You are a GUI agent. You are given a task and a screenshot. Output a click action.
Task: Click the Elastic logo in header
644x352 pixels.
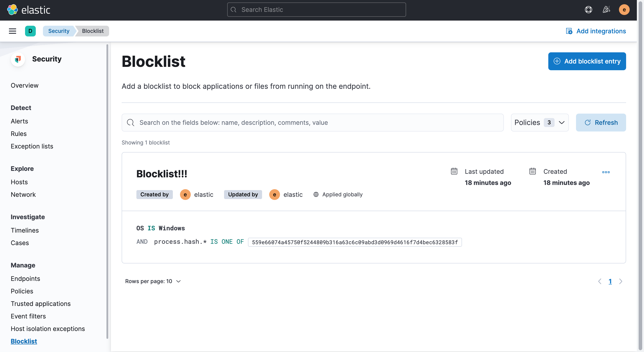pos(28,10)
